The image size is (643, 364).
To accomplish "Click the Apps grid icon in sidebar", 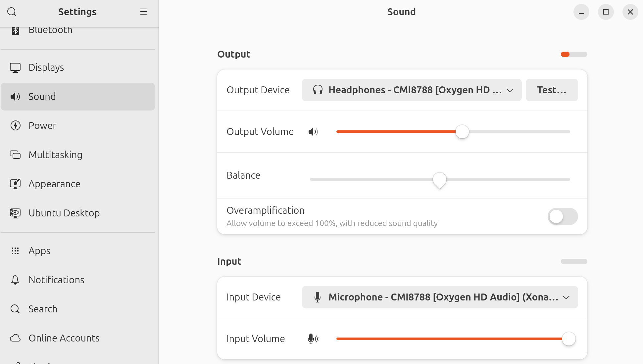I will point(15,251).
